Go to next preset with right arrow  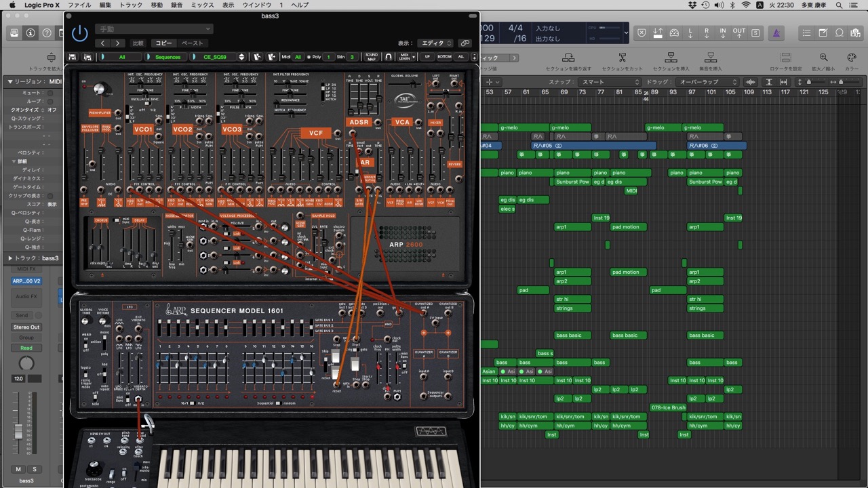118,43
